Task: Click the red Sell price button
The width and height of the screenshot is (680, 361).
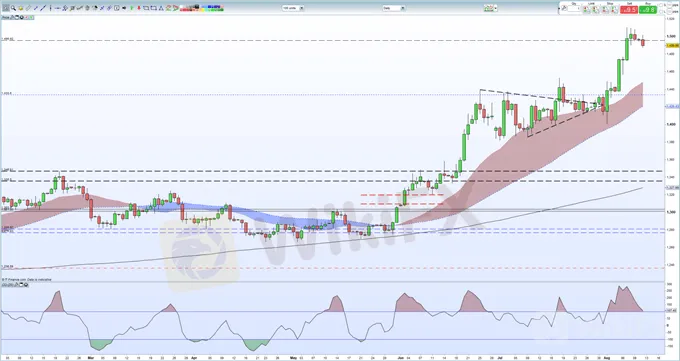Action: (x=629, y=10)
